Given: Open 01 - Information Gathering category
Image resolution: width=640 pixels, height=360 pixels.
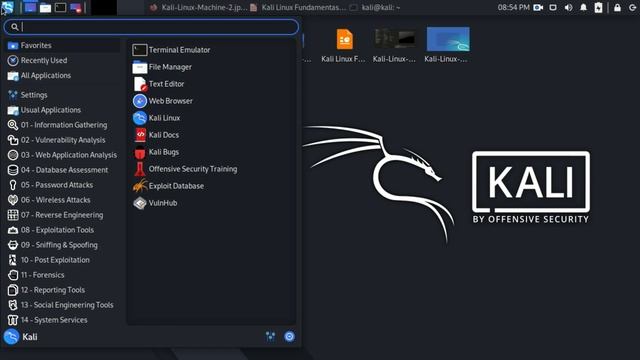Looking at the screenshot, I should tap(63, 125).
